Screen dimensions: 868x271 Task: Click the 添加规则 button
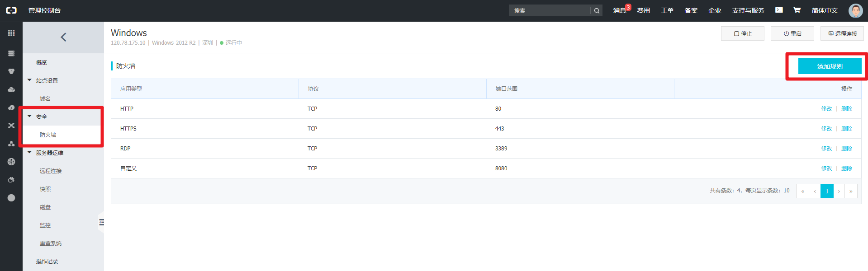(830, 66)
